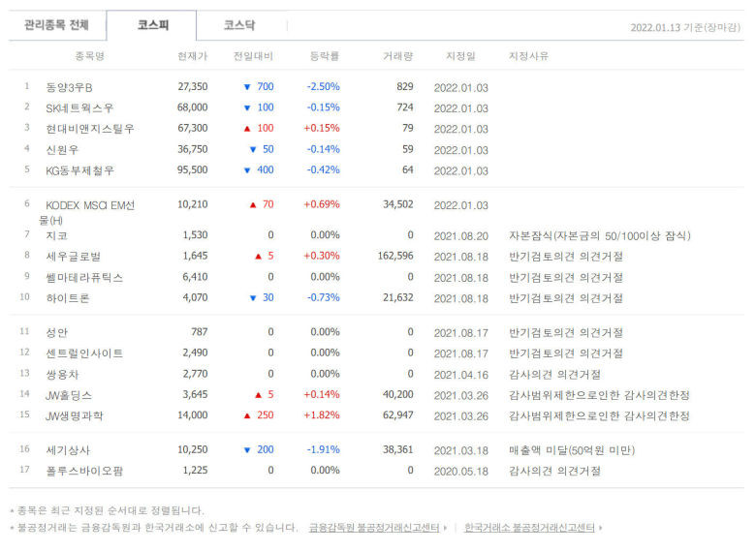Click the -1.91% rate of 세기상사
This screenshot has width=756, height=552.
coord(324,449)
